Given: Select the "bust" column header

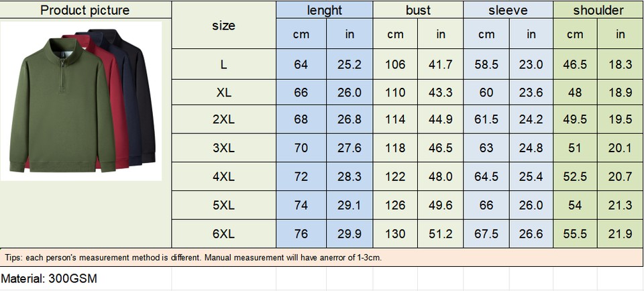Looking at the screenshot, I should click(418, 10).
